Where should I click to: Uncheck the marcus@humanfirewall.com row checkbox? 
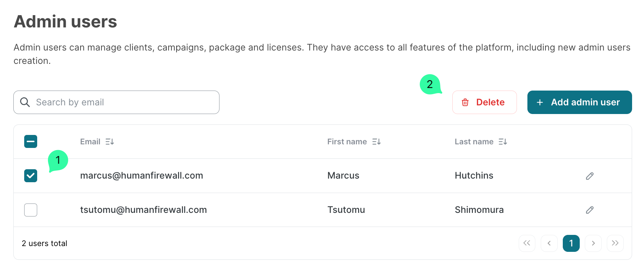(x=31, y=176)
